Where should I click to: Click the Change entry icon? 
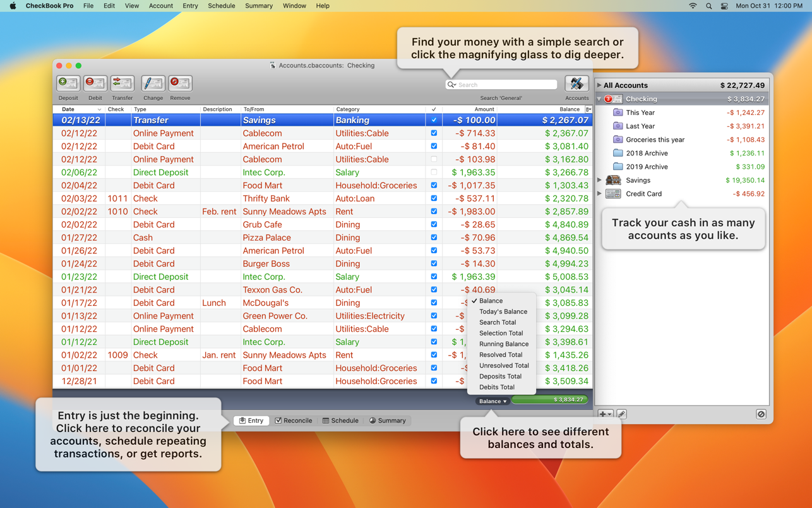click(x=153, y=83)
